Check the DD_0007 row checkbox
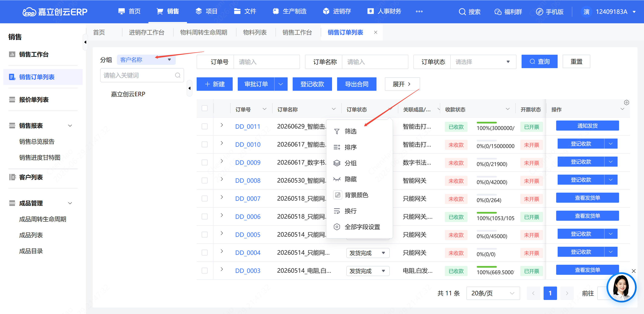Screen dimensions: 644x314 (205, 198)
